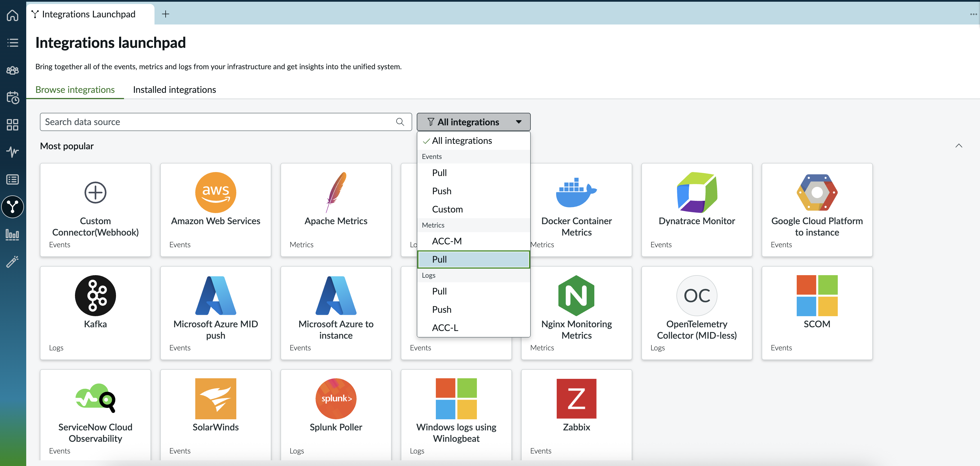
Task: Open the Nginx Monitoring Metrics card title
Action: pos(576,330)
